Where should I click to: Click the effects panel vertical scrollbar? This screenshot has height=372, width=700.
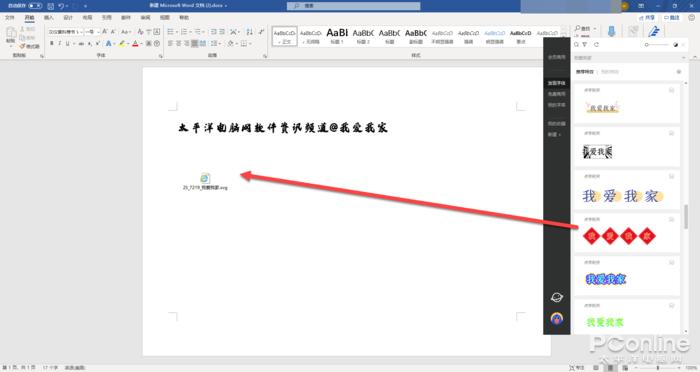pyautogui.click(x=686, y=216)
